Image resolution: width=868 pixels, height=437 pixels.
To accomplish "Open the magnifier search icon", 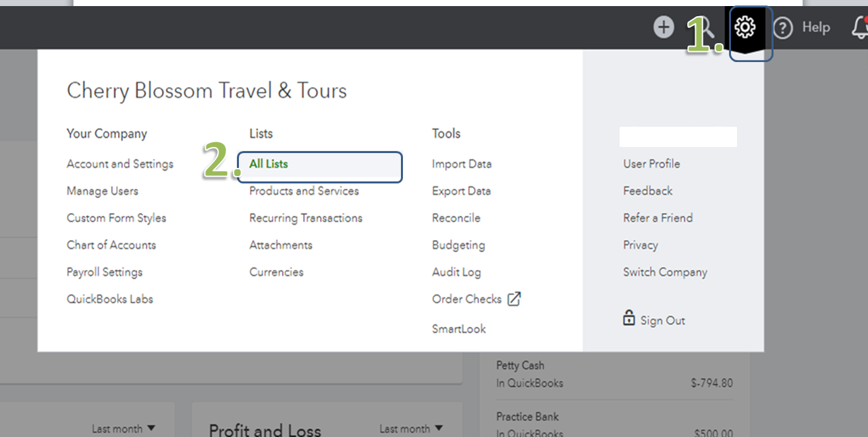I will tap(707, 28).
